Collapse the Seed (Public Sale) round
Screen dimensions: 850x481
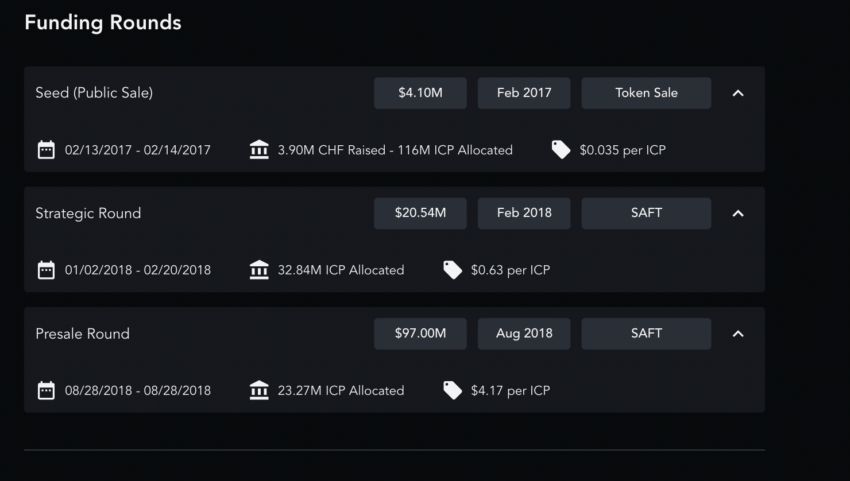(x=738, y=93)
